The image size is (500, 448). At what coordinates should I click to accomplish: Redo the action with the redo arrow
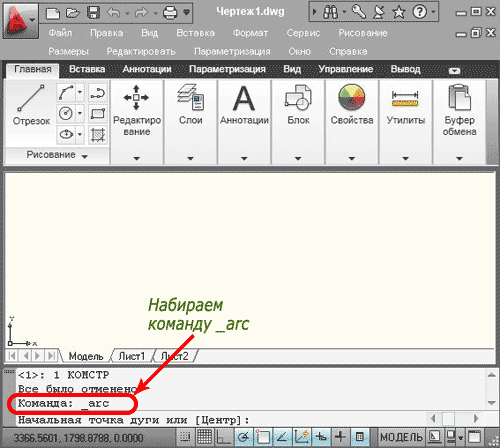point(142,13)
